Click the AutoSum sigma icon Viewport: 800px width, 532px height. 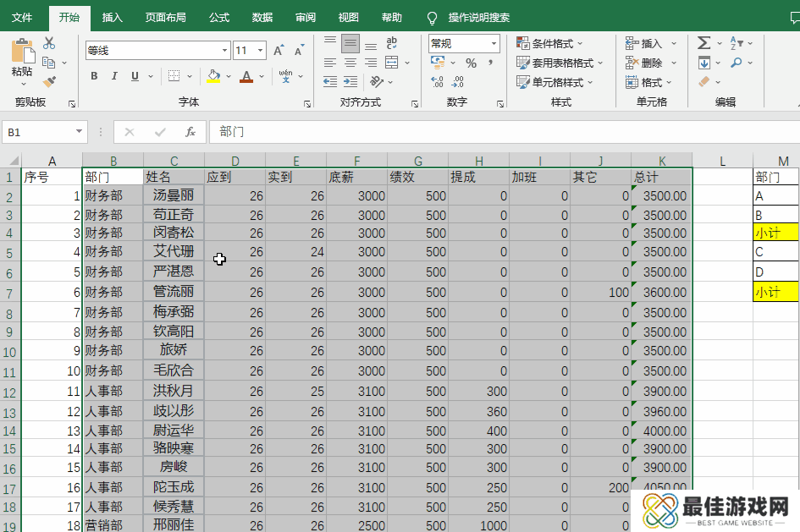pos(703,43)
